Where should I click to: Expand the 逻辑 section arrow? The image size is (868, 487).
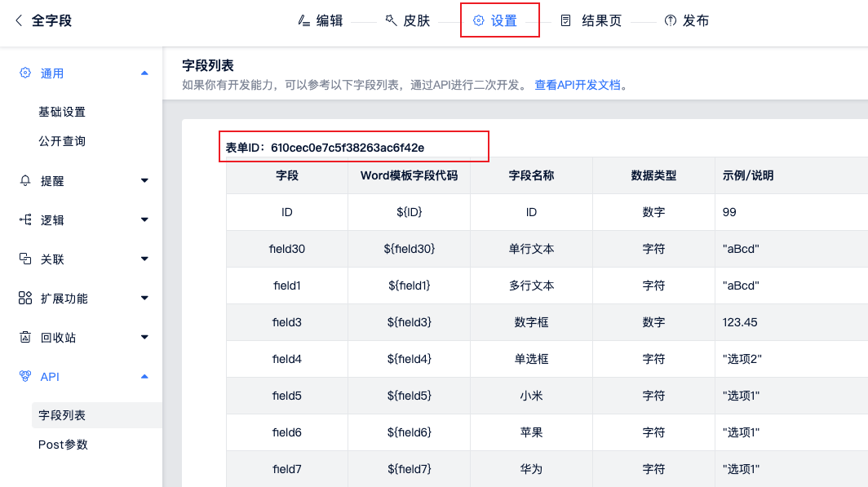tap(144, 220)
